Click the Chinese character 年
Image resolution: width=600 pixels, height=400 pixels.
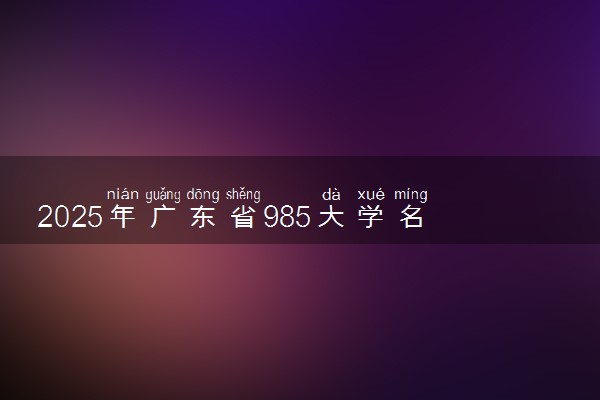pos(122,217)
